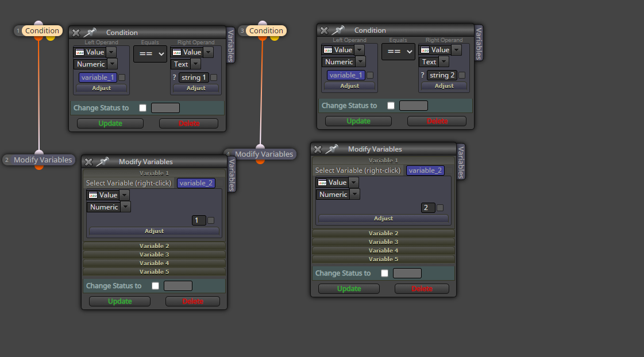Screen dimensions: 644x357
Task: Enable Change Status in string 2 Condition panel
Action: pos(391,106)
